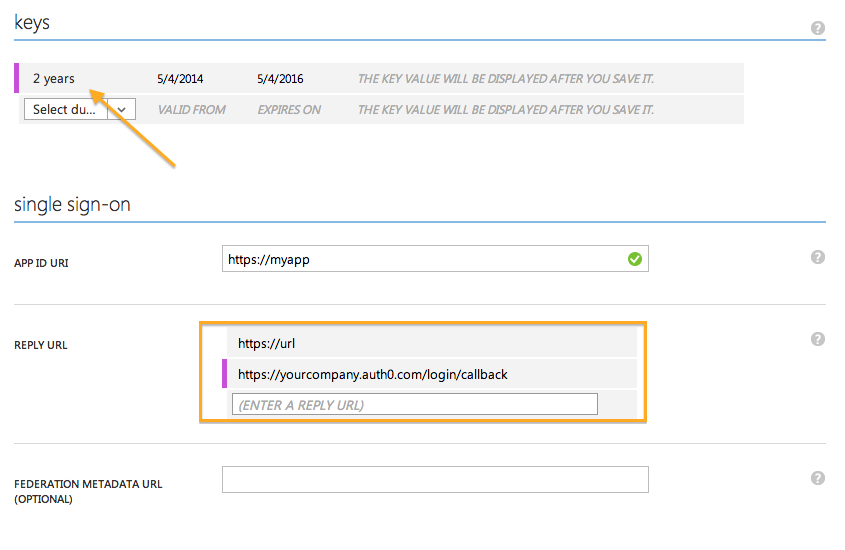Viewport: 845px width, 550px height.
Task: Click help icon for Federation Metadata URL
Action: [x=817, y=478]
